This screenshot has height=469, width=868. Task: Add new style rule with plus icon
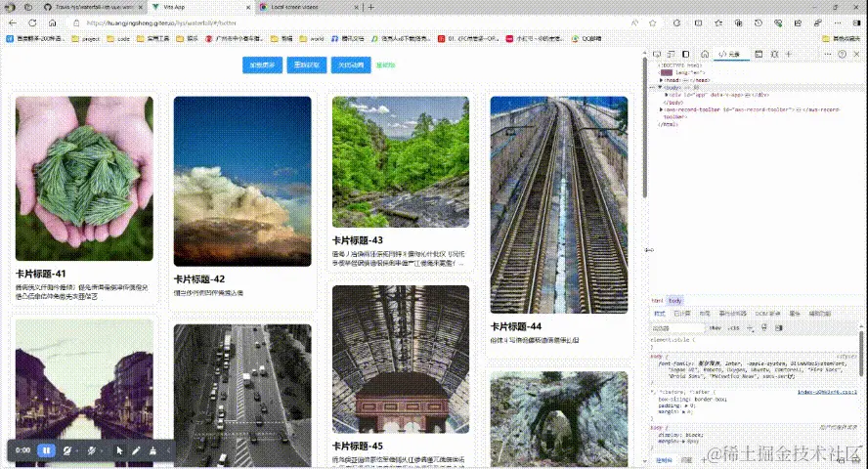tap(750, 328)
